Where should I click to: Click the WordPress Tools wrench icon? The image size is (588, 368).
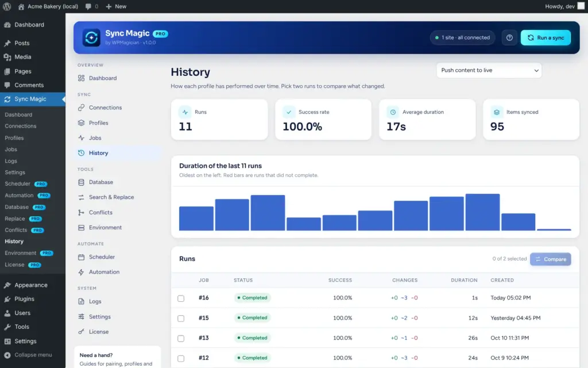tap(7, 327)
